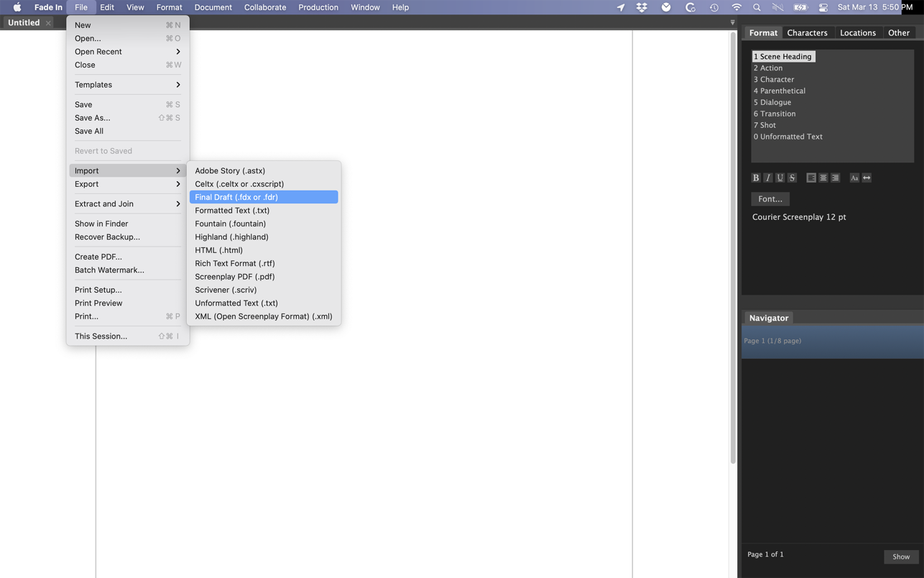The height and width of the screenshot is (578, 924).
Task: Choose Final Draft (.fdx or .fdr) import
Action: 264,197
